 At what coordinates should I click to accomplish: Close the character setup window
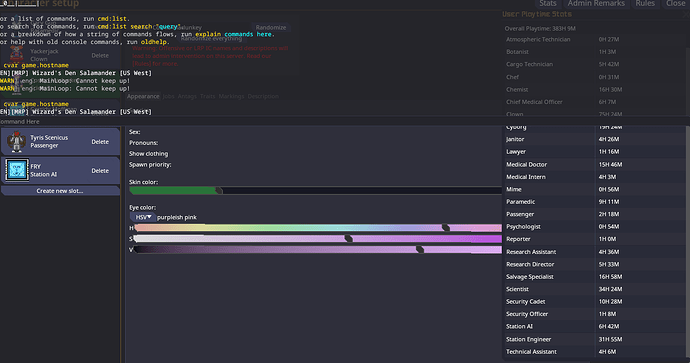point(675,4)
